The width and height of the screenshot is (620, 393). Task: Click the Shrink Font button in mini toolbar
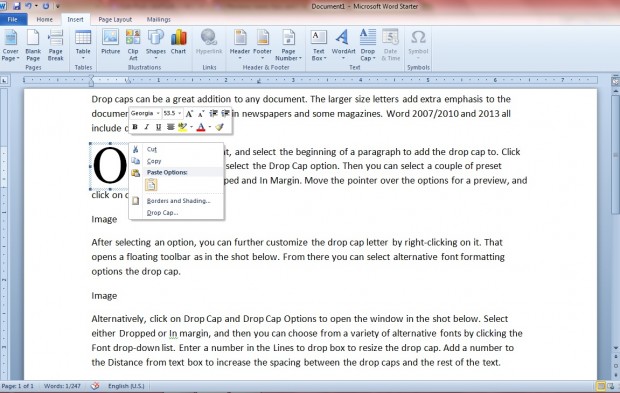click(x=201, y=114)
